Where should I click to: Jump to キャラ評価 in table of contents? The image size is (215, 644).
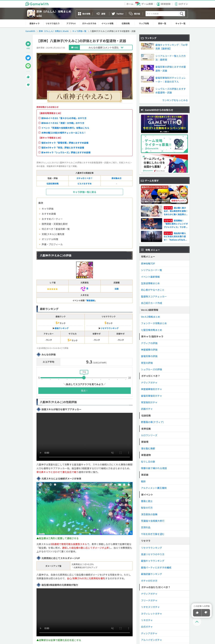[47, 209]
